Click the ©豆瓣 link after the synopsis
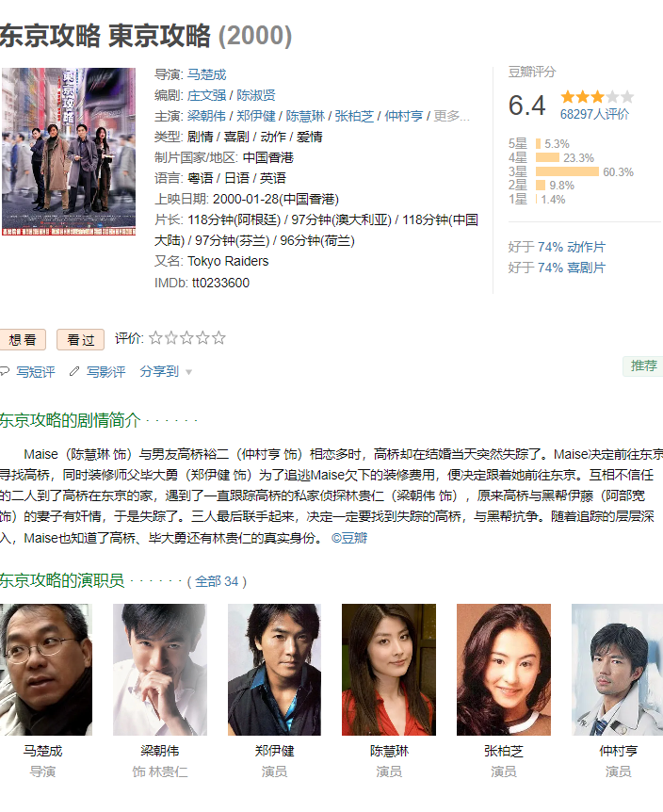Screen dimensions: 663x812 coord(349,538)
